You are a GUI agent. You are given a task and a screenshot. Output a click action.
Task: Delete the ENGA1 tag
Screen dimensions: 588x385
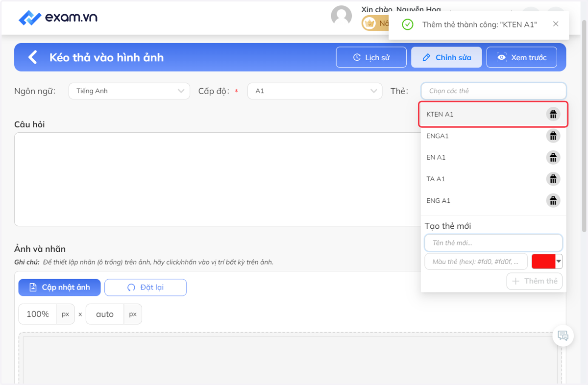point(553,136)
